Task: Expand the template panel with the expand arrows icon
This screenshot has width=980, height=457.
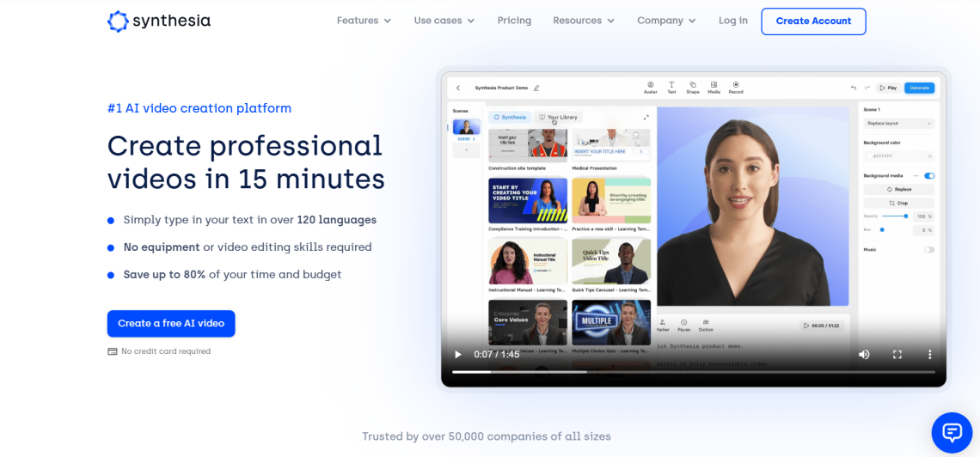Action: (646, 117)
